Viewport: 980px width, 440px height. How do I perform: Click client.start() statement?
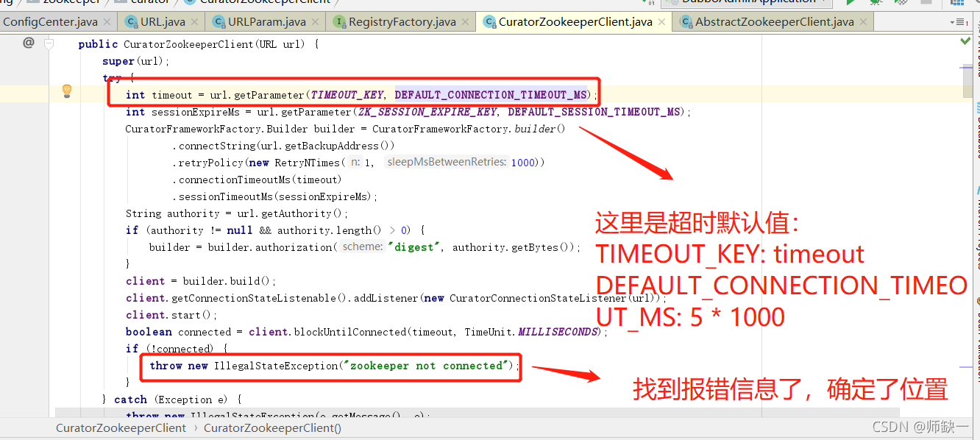click(x=172, y=315)
